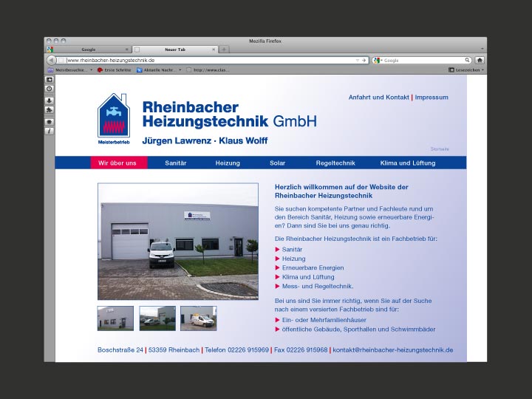Click the Mess- und Regeltechnik bullet text
This screenshot has height=399, width=532.
click(318, 286)
